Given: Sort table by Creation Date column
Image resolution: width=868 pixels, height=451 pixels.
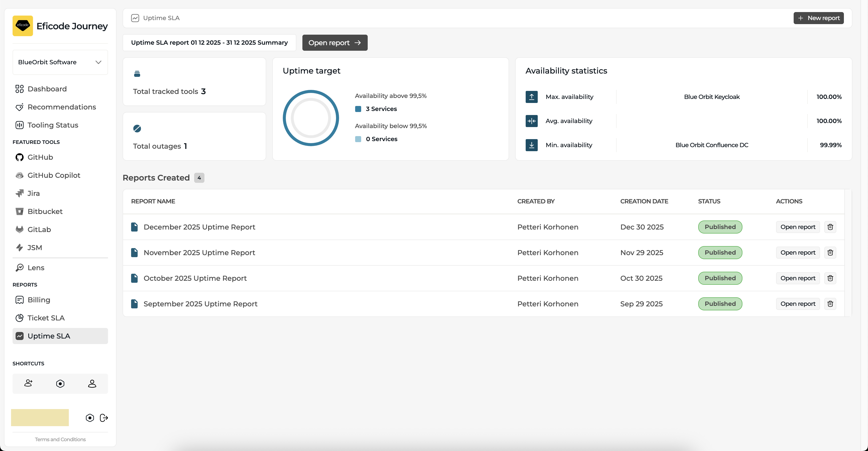Looking at the screenshot, I should (x=644, y=201).
